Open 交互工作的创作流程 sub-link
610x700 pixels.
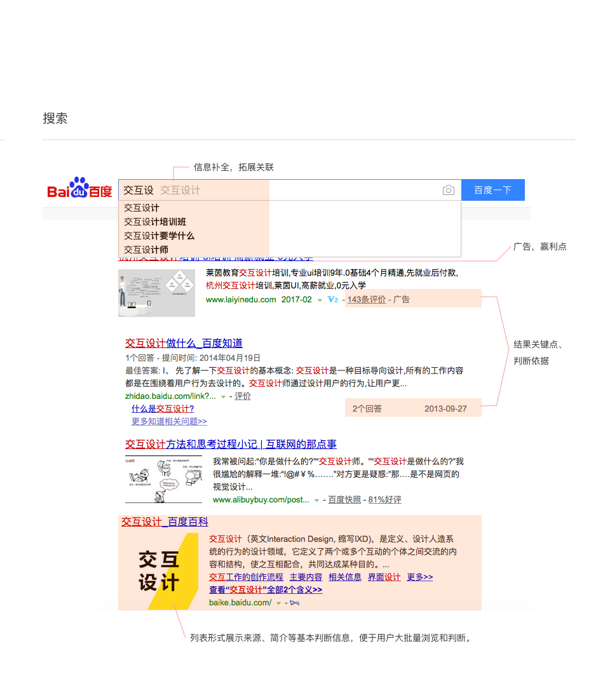click(246, 577)
